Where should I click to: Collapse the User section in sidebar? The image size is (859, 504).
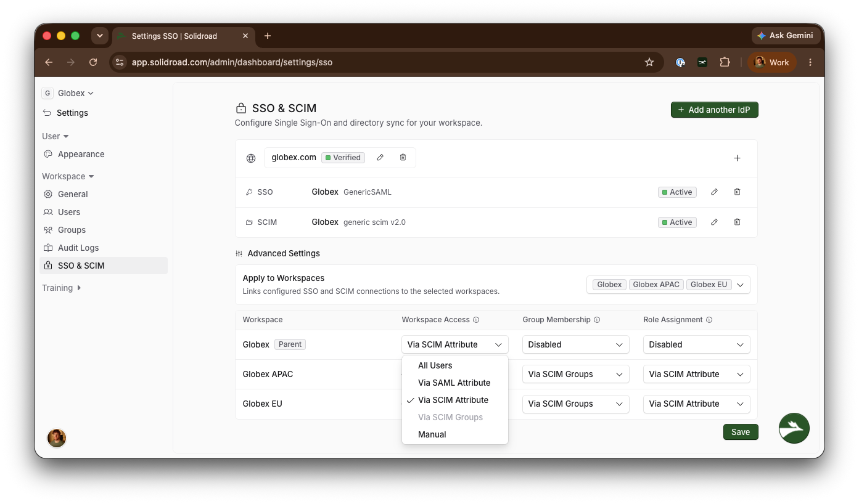(55, 136)
